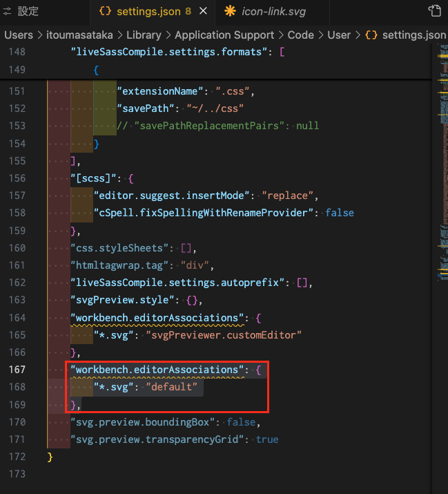Click itoumasataka in the breadcrumb
The image size is (448, 494).
79,35
